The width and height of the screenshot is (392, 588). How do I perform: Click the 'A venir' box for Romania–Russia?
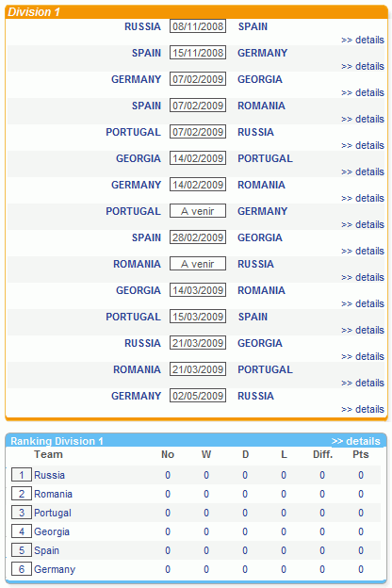click(198, 264)
